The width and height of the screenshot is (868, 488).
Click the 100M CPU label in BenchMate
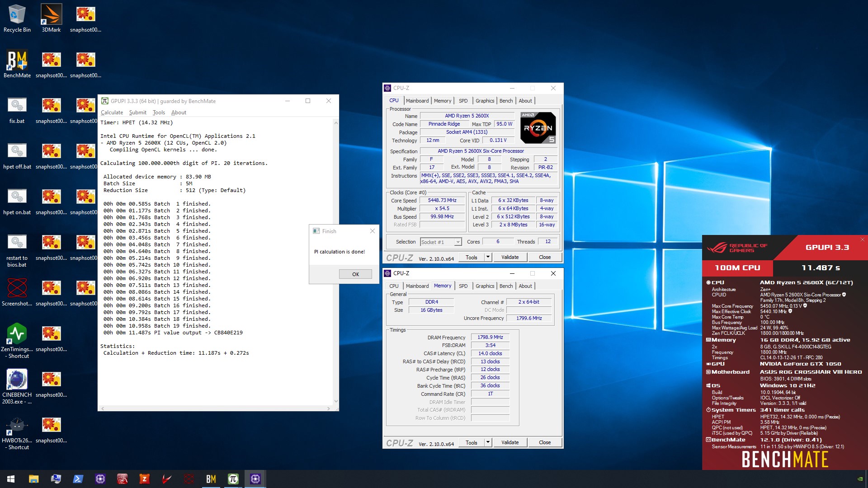[737, 268]
